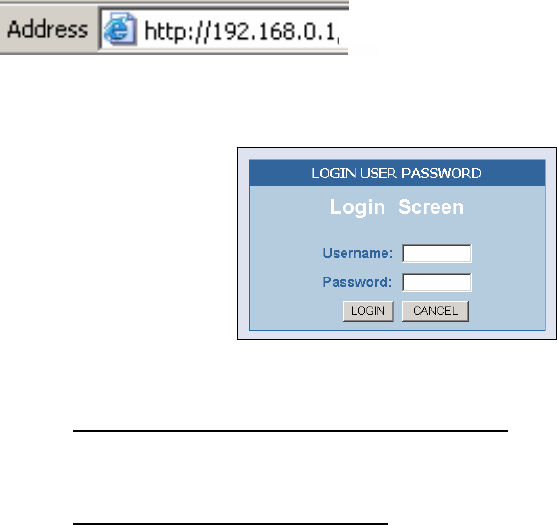Select the Password: label
This screenshot has height=525, width=557.
(357, 282)
